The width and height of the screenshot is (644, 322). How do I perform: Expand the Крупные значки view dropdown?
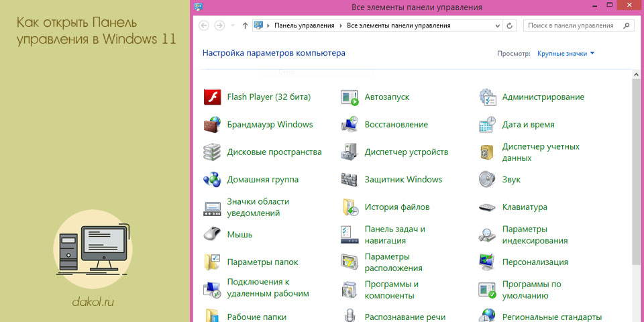[566, 54]
